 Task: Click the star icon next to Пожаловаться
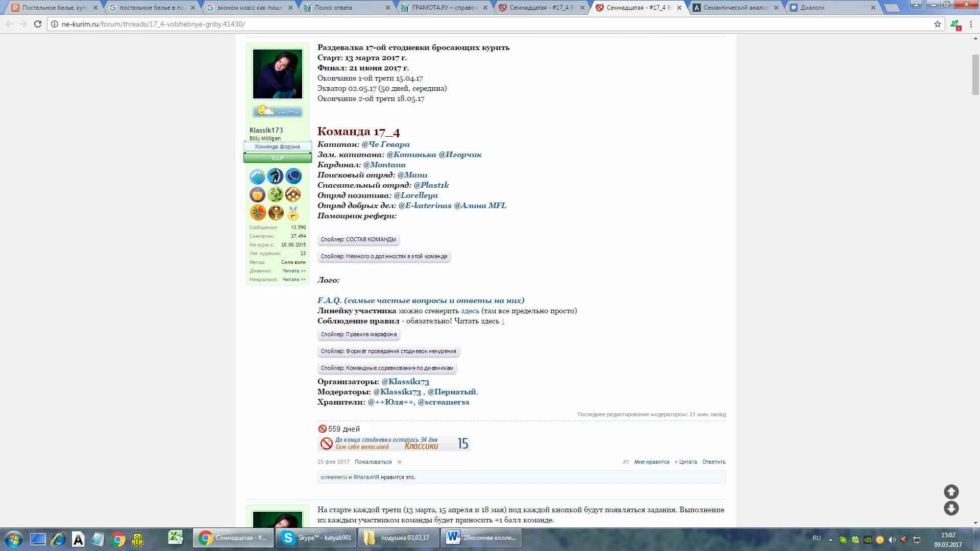(x=399, y=462)
